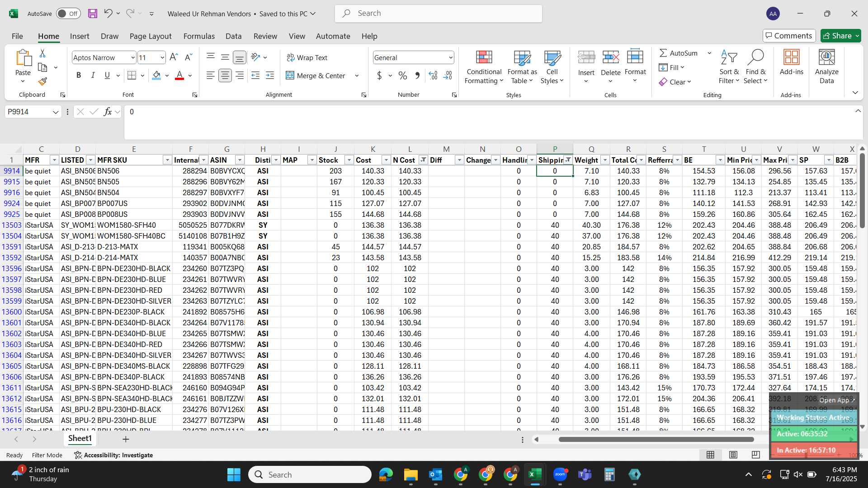Click Decrease Decimal icon
The image size is (868, 488).
coord(448,75)
